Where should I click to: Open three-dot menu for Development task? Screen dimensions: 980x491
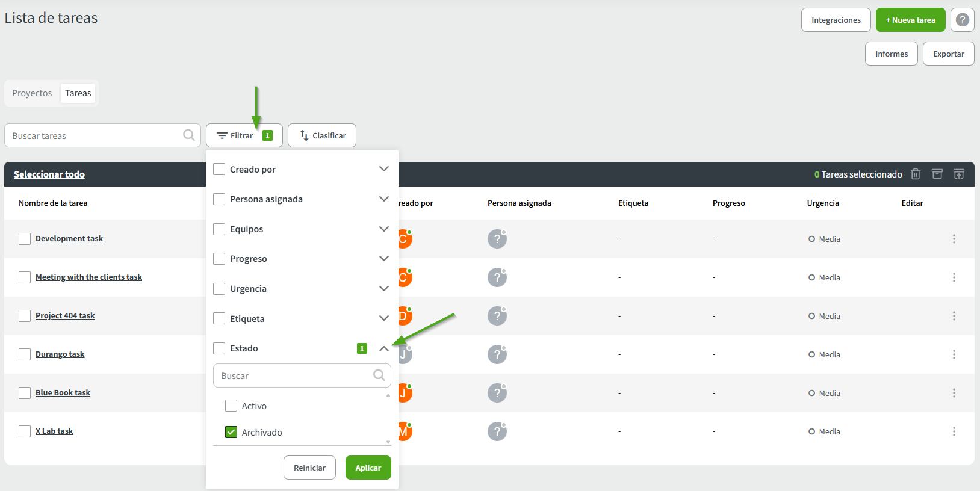pyautogui.click(x=954, y=239)
